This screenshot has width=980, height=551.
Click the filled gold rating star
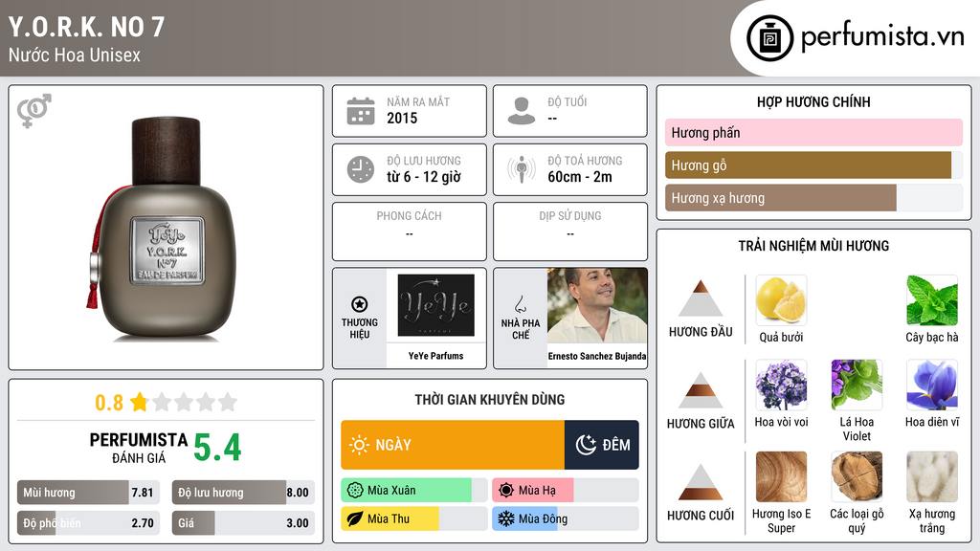[139, 402]
